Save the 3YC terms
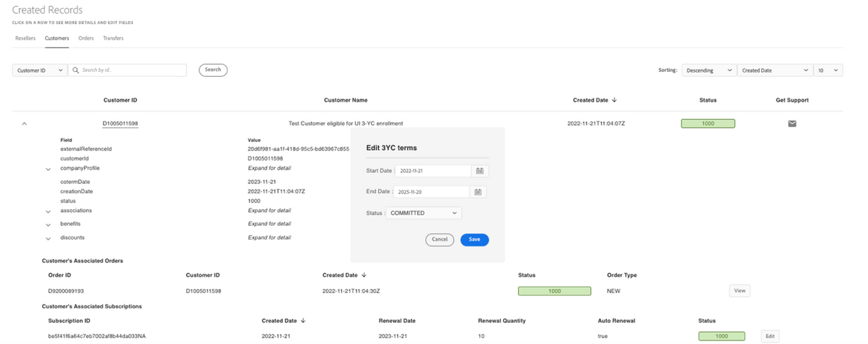The width and height of the screenshot is (868, 344). coord(474,240)
